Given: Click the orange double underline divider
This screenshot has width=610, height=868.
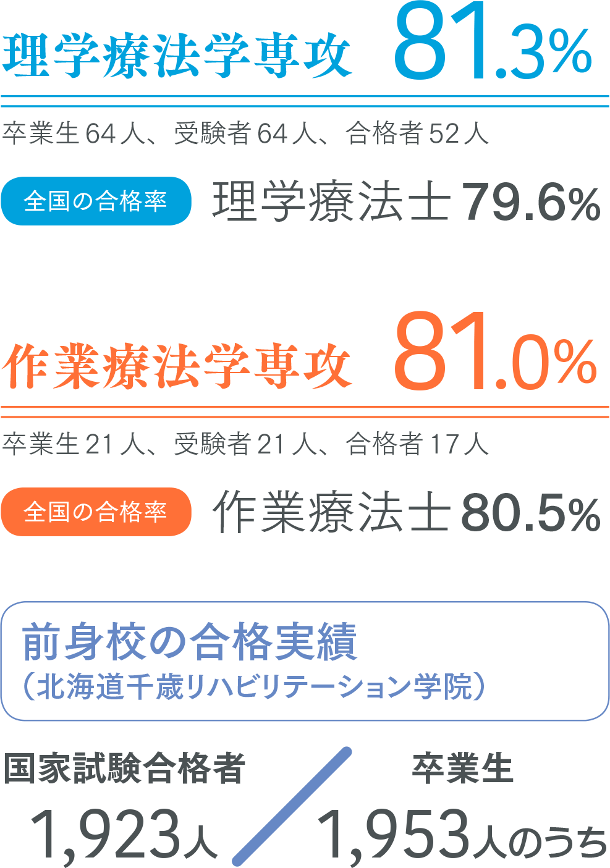Looking at the screenshot, I should [305, 412].
